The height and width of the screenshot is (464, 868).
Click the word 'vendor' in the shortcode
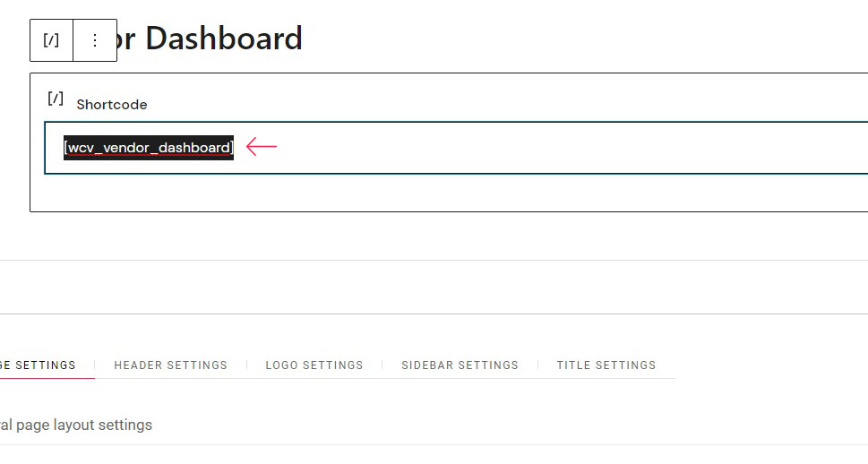click(x=126, y=148)
